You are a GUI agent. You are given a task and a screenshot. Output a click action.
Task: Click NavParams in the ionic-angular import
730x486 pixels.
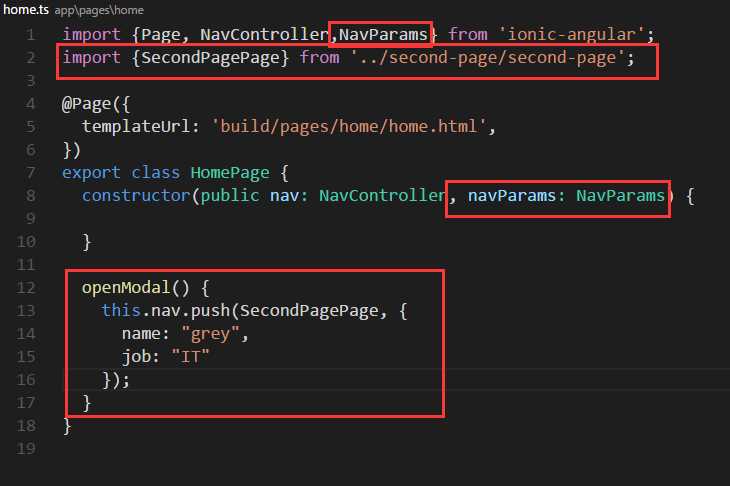[383, 34]
